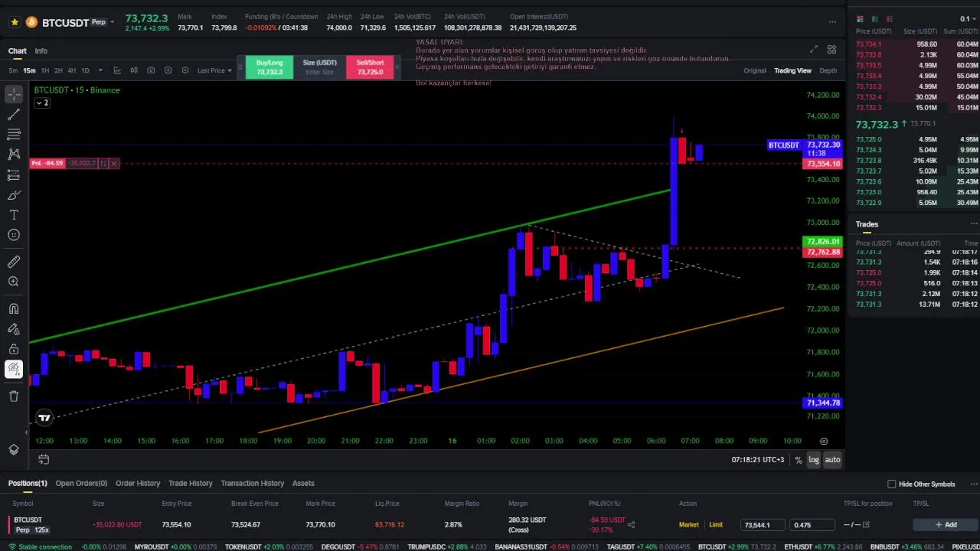Image resolution: width=980 pixels, height=551 pixels.
Task: Open chart time zone settings gear icon
Action: [824, 441]
